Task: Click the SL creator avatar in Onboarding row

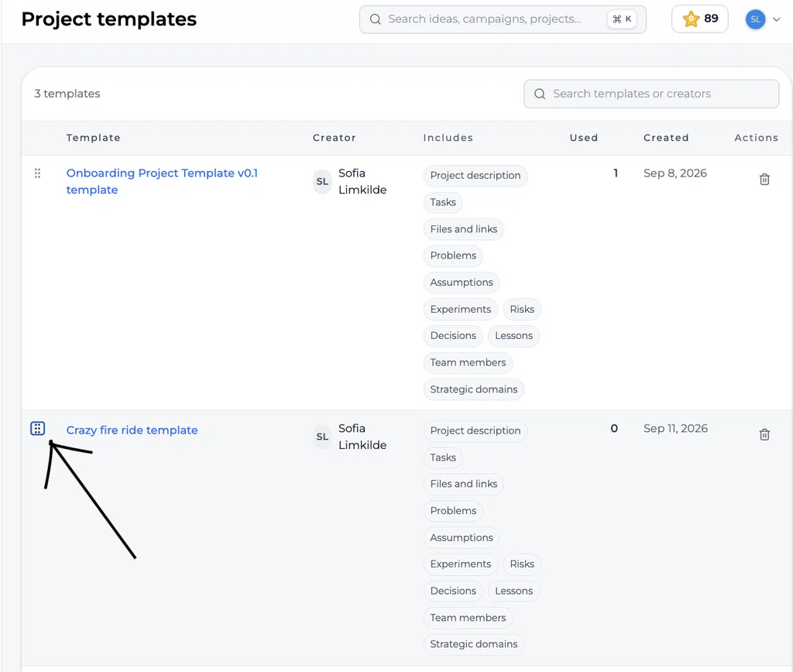Action: [x=322, y=181]
